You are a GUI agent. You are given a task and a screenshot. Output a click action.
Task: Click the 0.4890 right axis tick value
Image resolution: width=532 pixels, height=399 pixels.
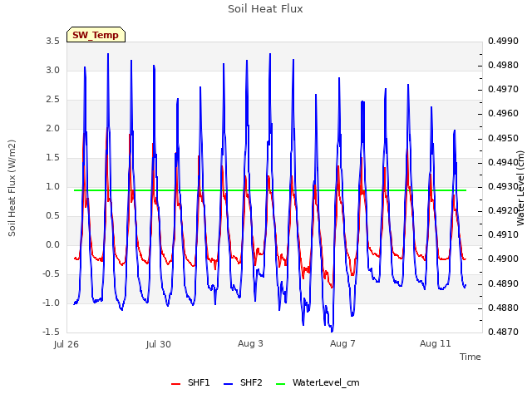503,283
